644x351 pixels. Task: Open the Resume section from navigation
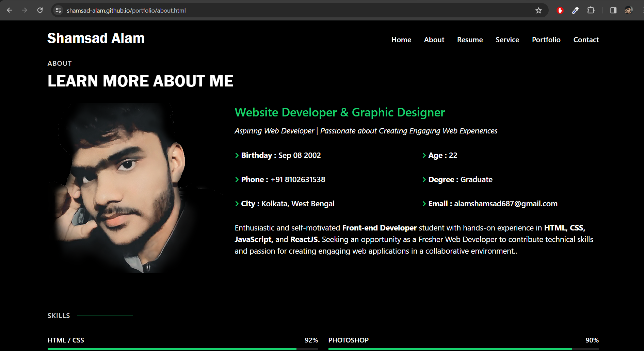pos(470,39)
